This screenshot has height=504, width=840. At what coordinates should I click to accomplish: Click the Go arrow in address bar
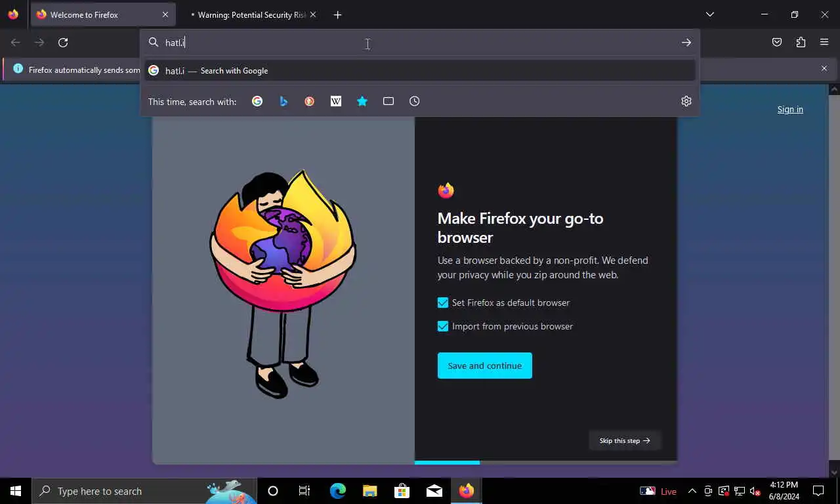(686, 43)
